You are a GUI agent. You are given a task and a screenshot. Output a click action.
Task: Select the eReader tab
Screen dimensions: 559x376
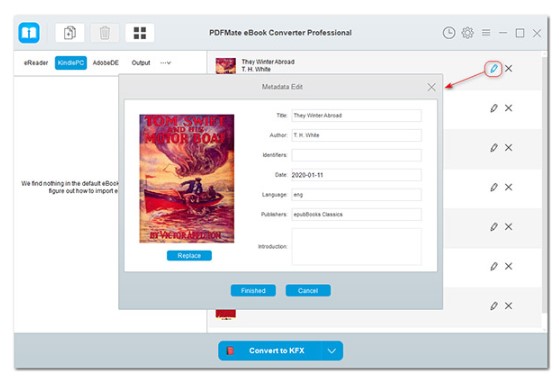point(36,63)
